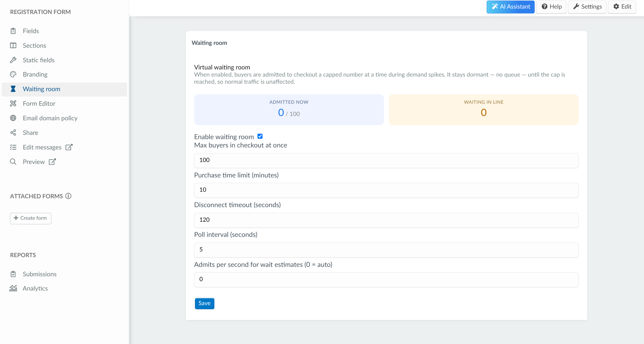Click the gear icon in Edit button
This screenshot has height=344, width=644.
[x=616, y=7]
